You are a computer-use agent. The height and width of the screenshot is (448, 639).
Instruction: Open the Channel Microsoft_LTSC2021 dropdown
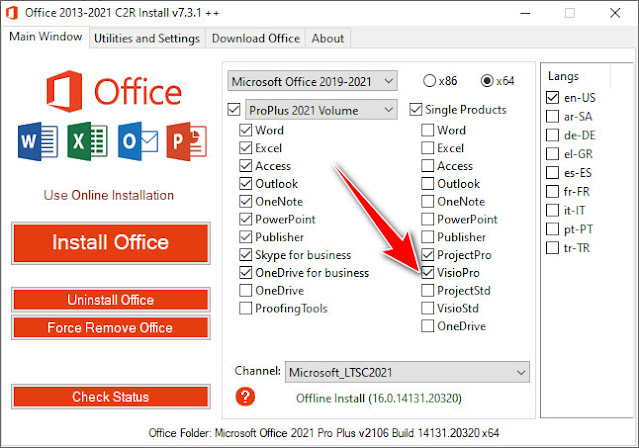pos(408,372)
